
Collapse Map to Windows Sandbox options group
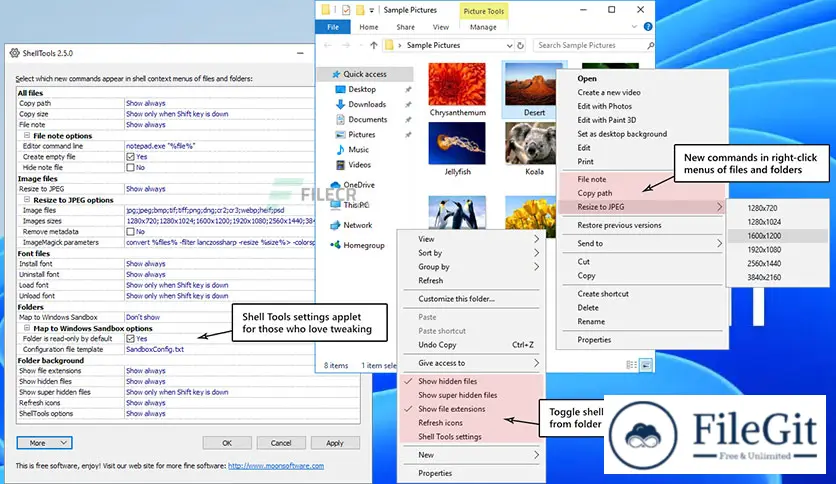(27, 328)
